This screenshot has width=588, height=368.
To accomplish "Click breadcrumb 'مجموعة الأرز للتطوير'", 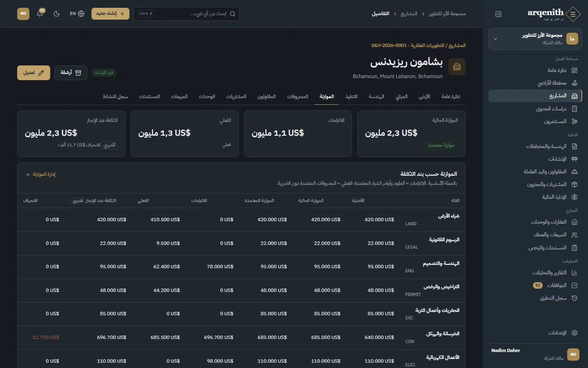I will point(447,13).
